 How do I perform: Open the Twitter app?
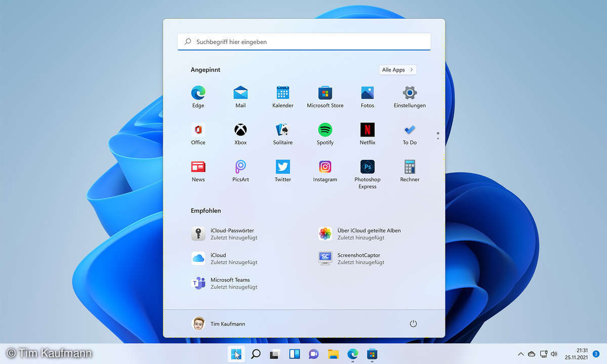283,171
